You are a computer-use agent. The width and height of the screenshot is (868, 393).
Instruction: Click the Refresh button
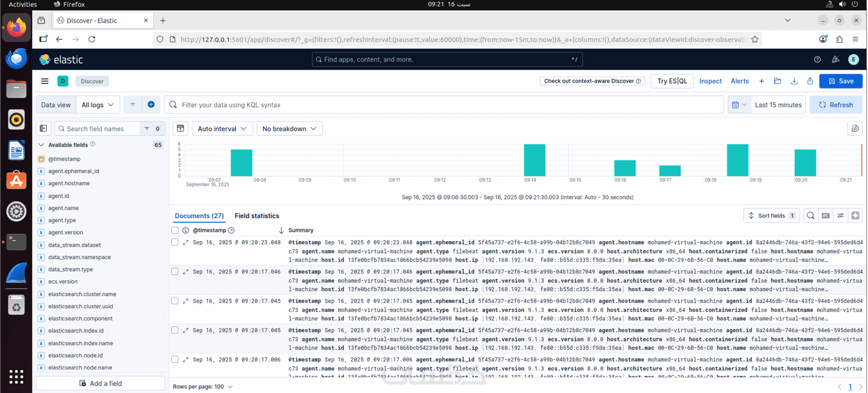pyautogui.click(x=835, y=105)
